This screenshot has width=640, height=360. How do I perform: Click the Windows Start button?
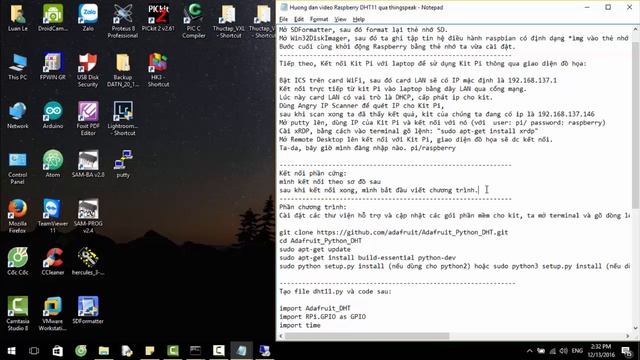click(x=11, y=351)
